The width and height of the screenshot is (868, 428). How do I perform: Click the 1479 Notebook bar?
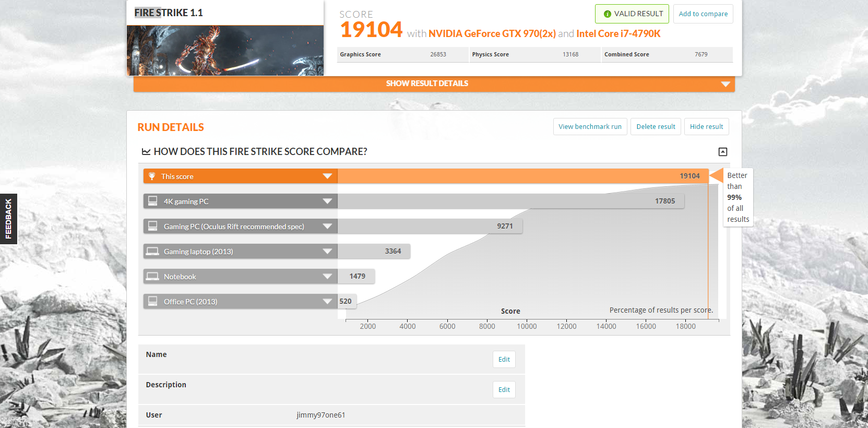[356, 276]
